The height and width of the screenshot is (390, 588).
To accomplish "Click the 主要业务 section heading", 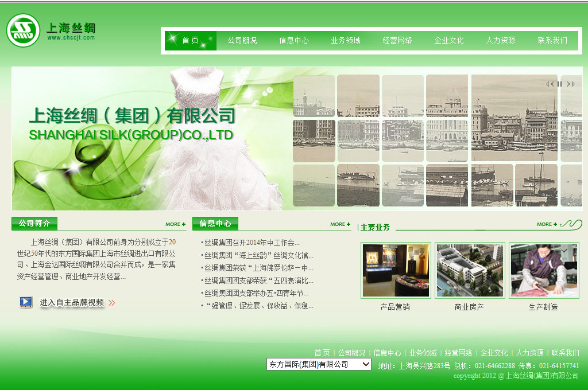I will point(375,228).
